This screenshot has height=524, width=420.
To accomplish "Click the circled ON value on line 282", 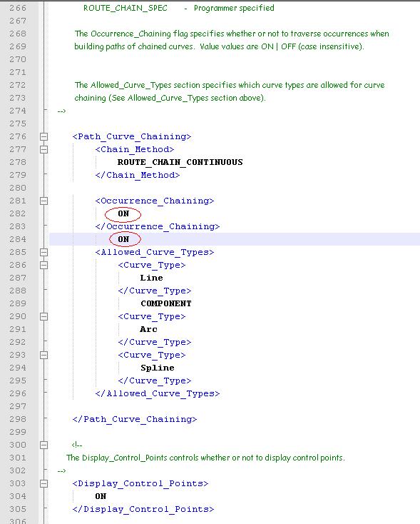I will coord(123,213).
